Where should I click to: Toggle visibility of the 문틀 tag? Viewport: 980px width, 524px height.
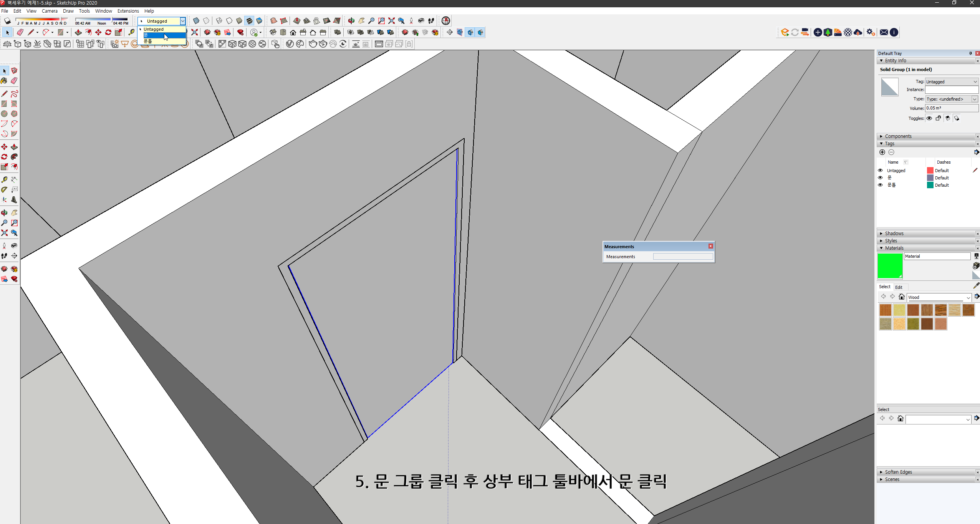click(x=881, y=185)
